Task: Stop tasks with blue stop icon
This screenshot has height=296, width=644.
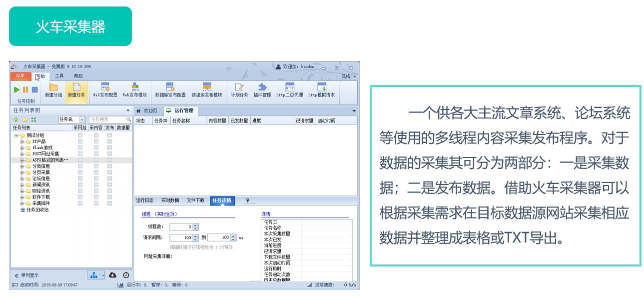Action: coord(34,90)
